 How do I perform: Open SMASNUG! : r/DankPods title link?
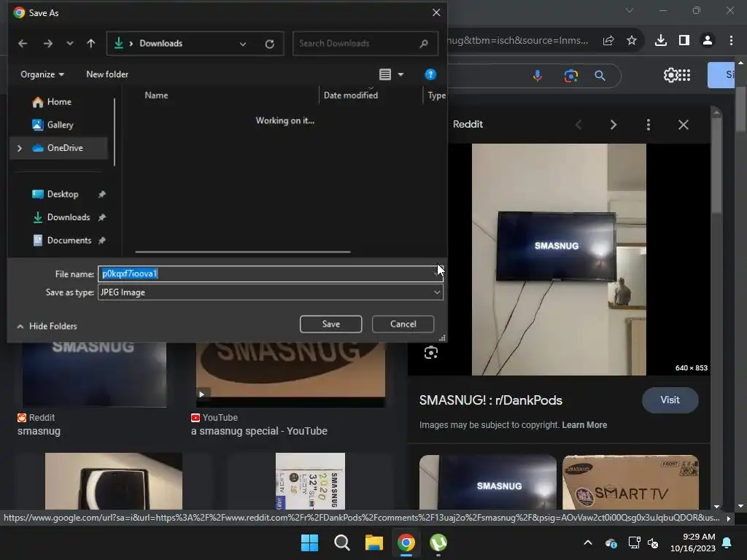tap(491, 400)
